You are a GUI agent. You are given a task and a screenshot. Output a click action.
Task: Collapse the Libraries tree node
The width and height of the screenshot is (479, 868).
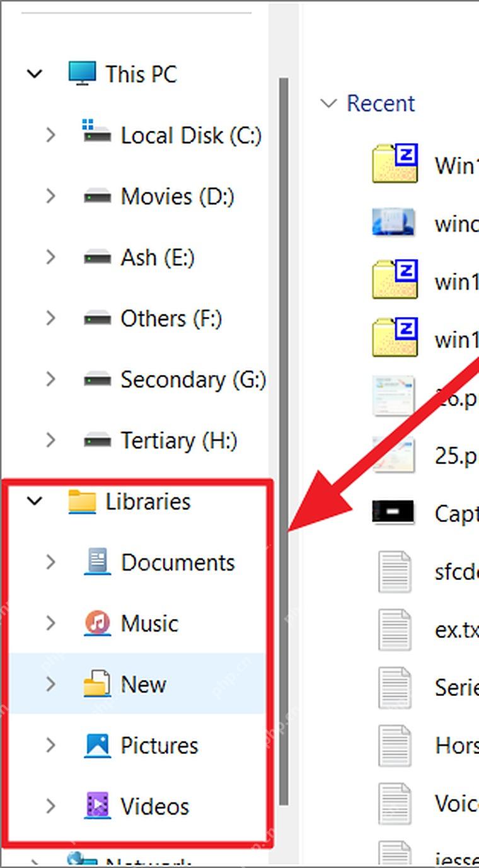tap(35, 502)
